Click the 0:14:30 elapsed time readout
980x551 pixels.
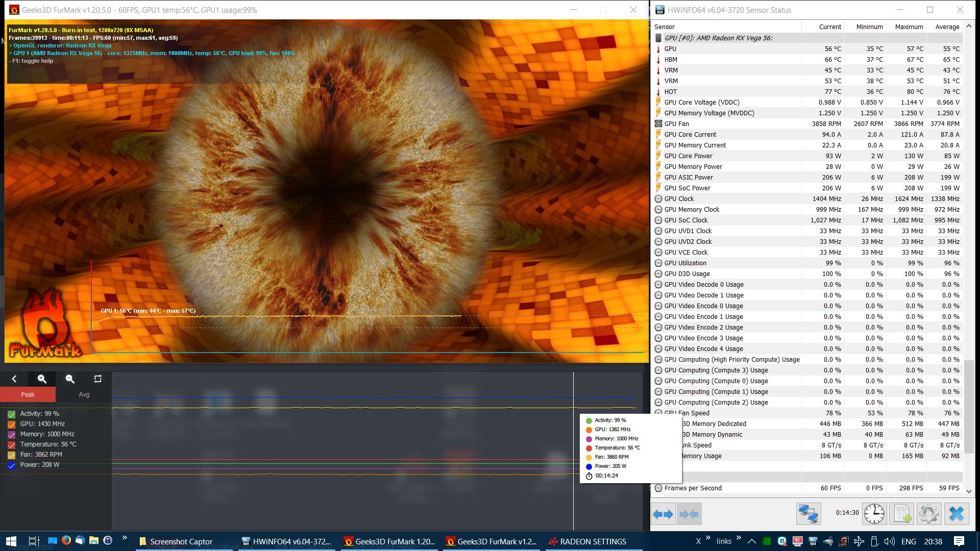point(847,513)
